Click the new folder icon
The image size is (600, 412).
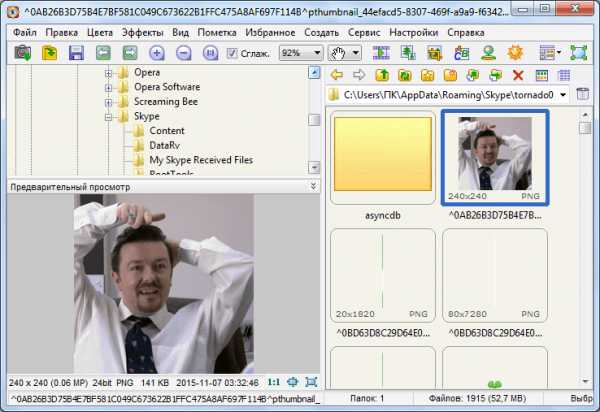[x=450, y=75]
